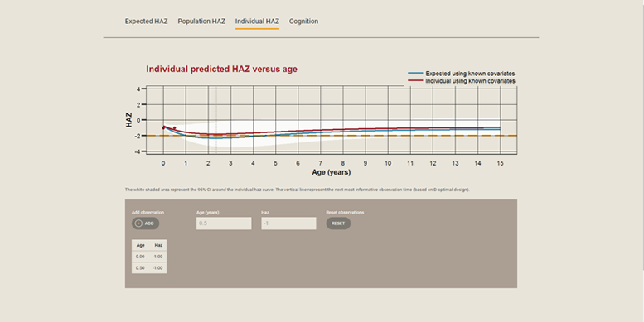This screenshot has width=644, height=322.
Task: Click the chart title 'Individual predicted HAZ versus age'
Action: [x=222, y=69]
